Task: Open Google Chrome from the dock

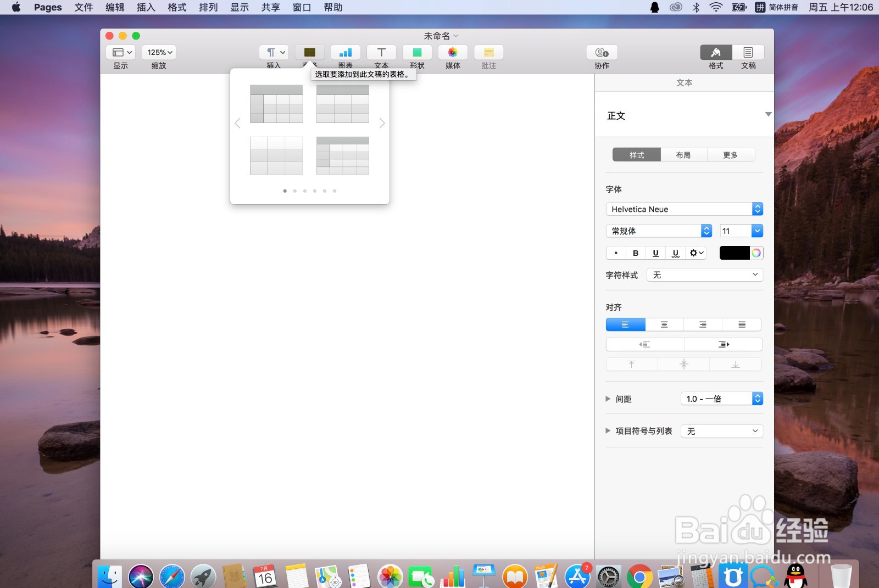Action: click(x=639, y=576)
